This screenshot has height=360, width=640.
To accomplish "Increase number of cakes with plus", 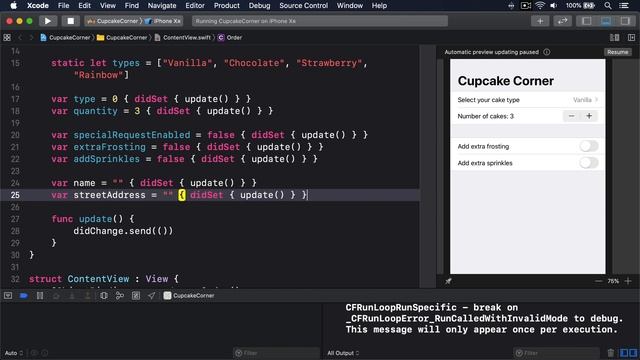I will tap(589, 116).
